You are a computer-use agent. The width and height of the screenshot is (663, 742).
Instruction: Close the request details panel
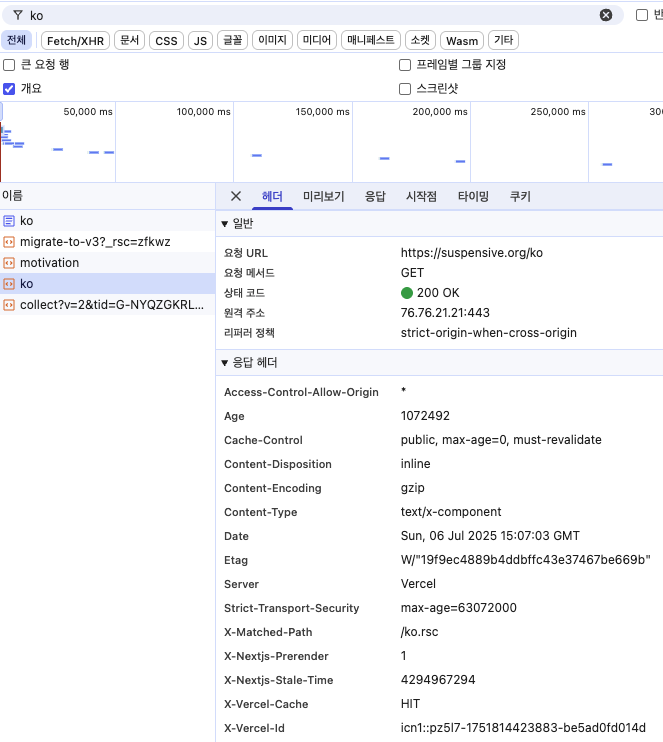coord(236,196)
